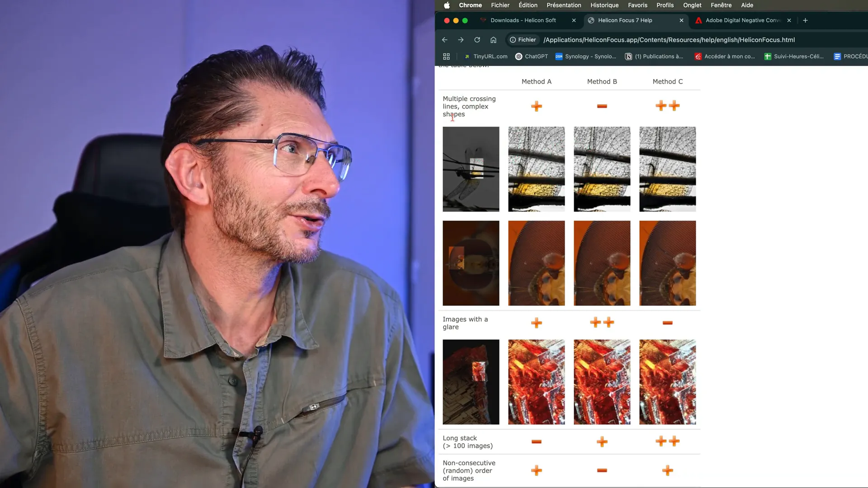The height and width of the screenshot is (488, 868).
Task: Go forward to next page
Action: (461, 40)
